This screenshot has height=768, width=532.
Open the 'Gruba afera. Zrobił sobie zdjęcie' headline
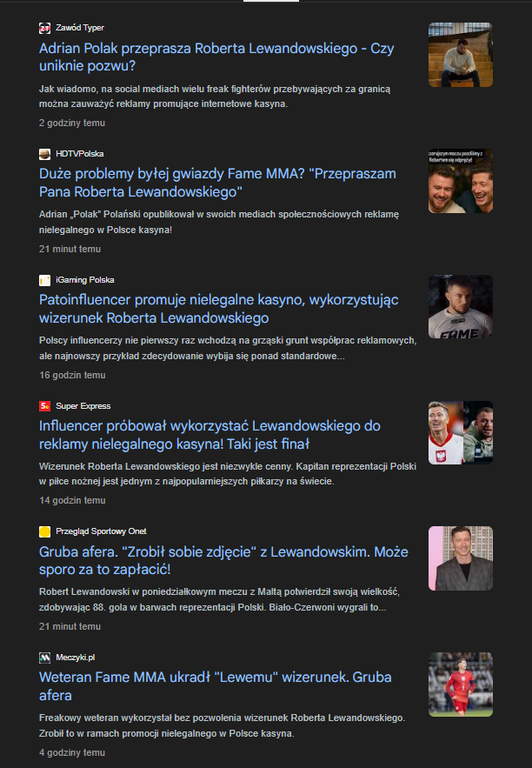tap(223, 560)
